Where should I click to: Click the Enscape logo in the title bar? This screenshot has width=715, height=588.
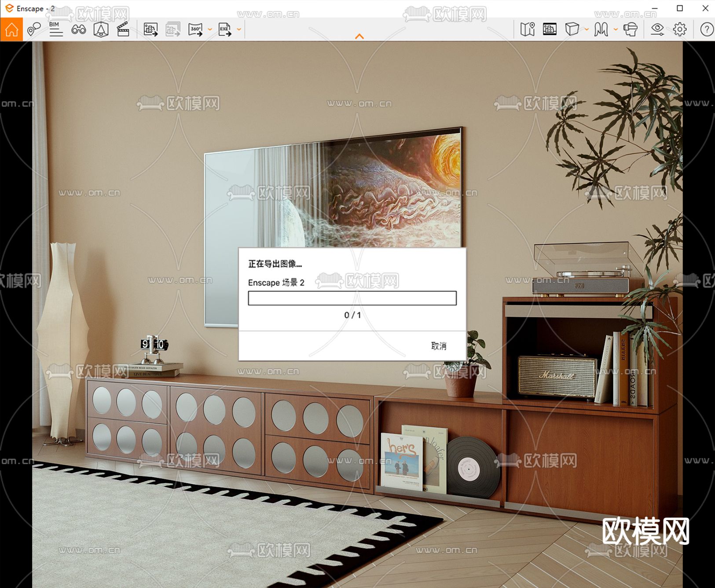pos(9,8)
